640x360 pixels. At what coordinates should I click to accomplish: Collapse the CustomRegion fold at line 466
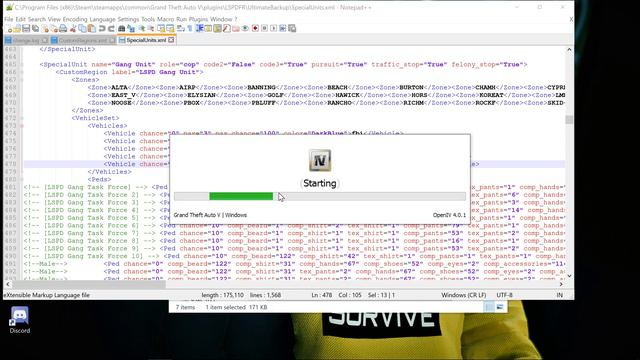pos(22,72)
